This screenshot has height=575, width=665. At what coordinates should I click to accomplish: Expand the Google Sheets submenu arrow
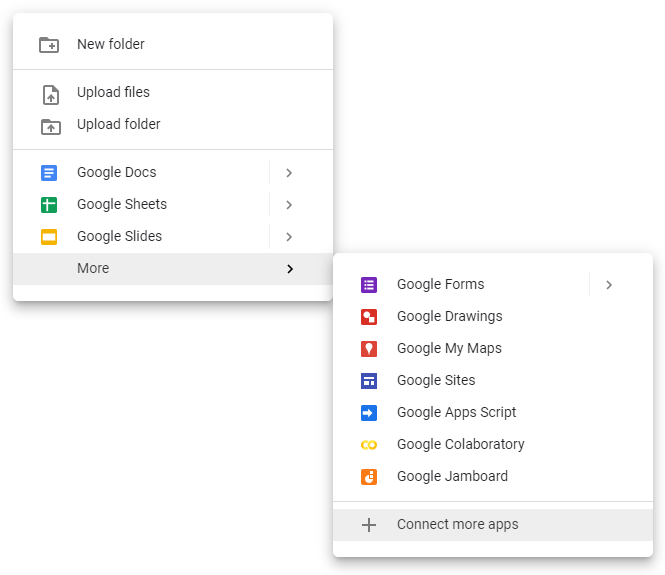(x=289, y=205)
